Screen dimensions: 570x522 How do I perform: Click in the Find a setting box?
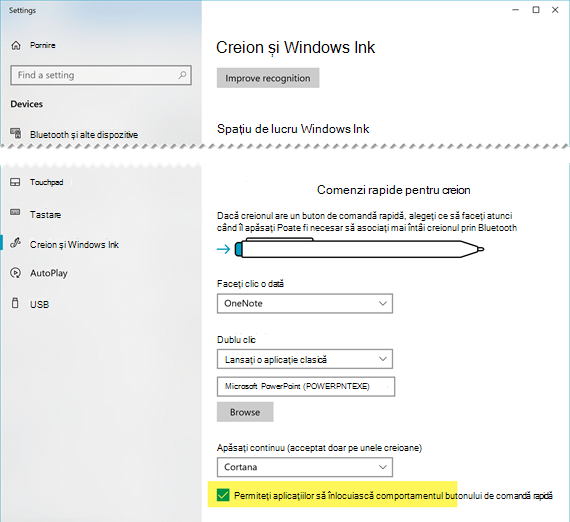(x=101, y=75)
